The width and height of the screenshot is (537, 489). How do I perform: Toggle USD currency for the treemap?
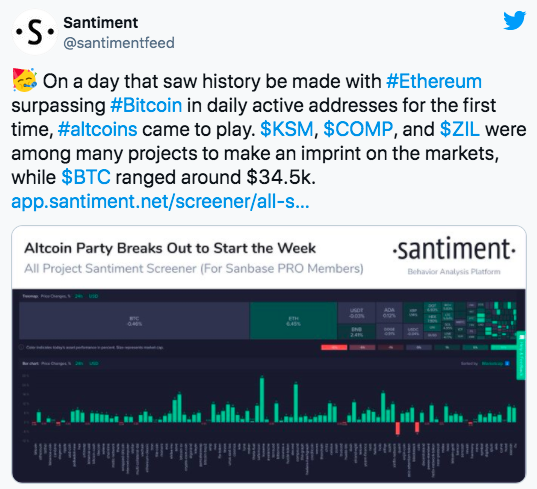(93, 296)
